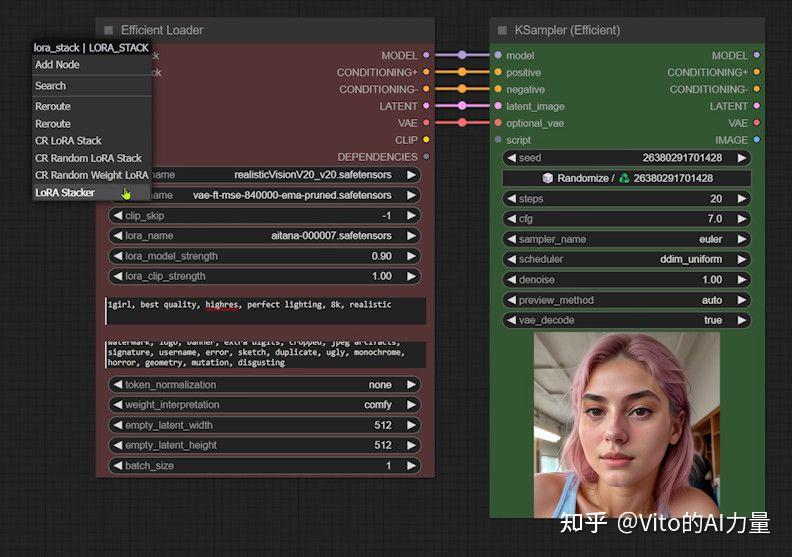Choose CR Random LoRA Stack entry
792x557 pixels.
91,158
